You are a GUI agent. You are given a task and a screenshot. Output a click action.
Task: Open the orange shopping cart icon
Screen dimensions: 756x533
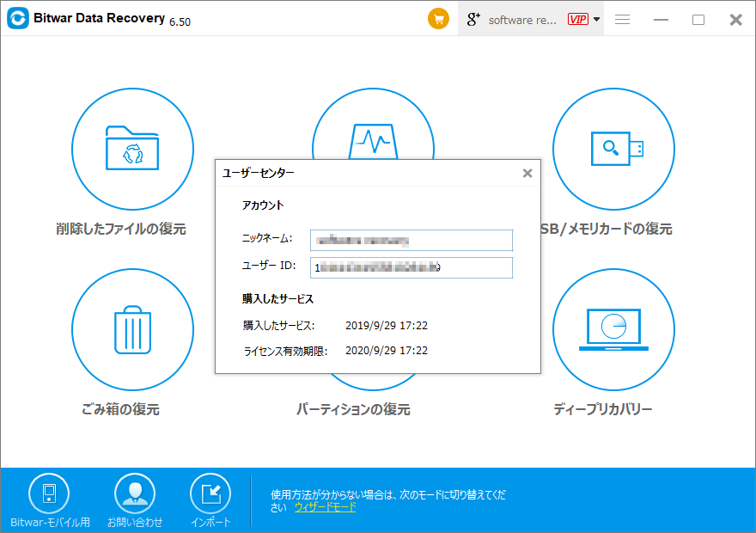tap(439, 19)
